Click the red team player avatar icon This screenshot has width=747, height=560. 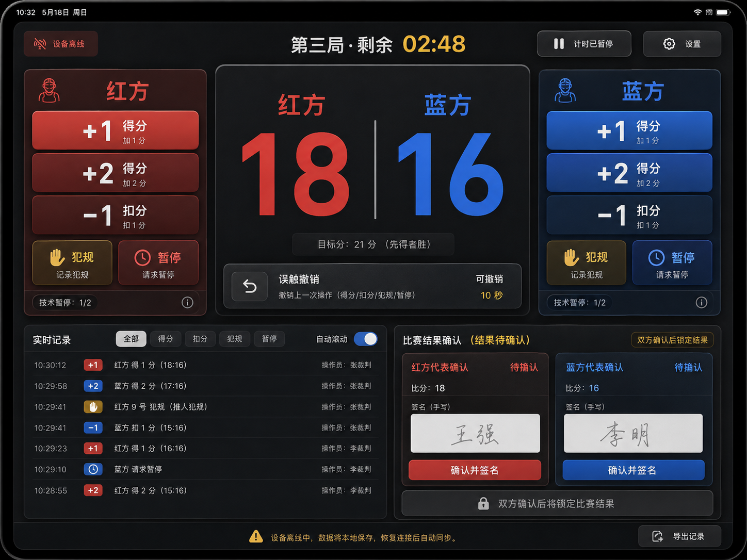49,90
